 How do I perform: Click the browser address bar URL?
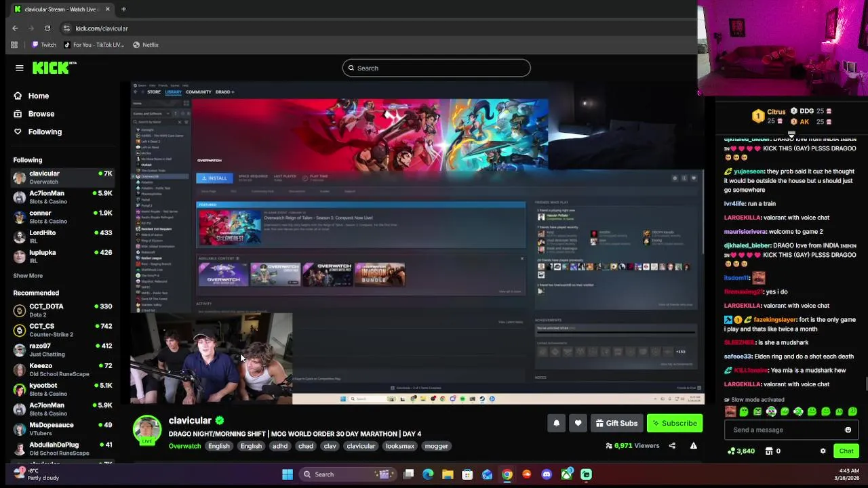[102, 28]
